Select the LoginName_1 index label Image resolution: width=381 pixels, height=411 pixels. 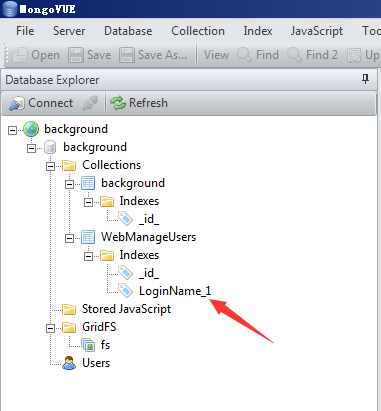(175, 291)
